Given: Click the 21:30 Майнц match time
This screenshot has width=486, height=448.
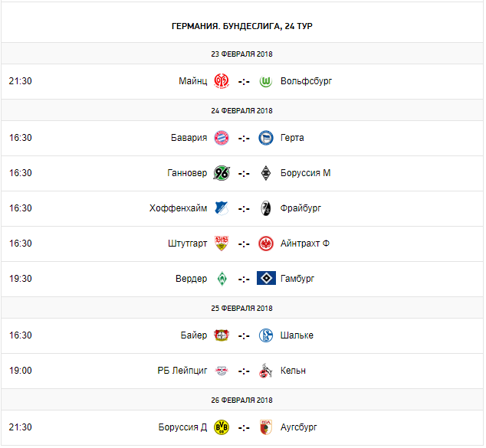Looking at the screenshot, I should click(21, 80).
